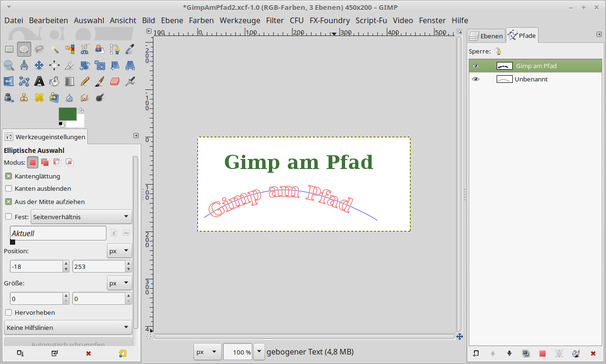Select the Ellipse Select tool
This screenshot has height=364, width=606.
click(x=24, y=49)
